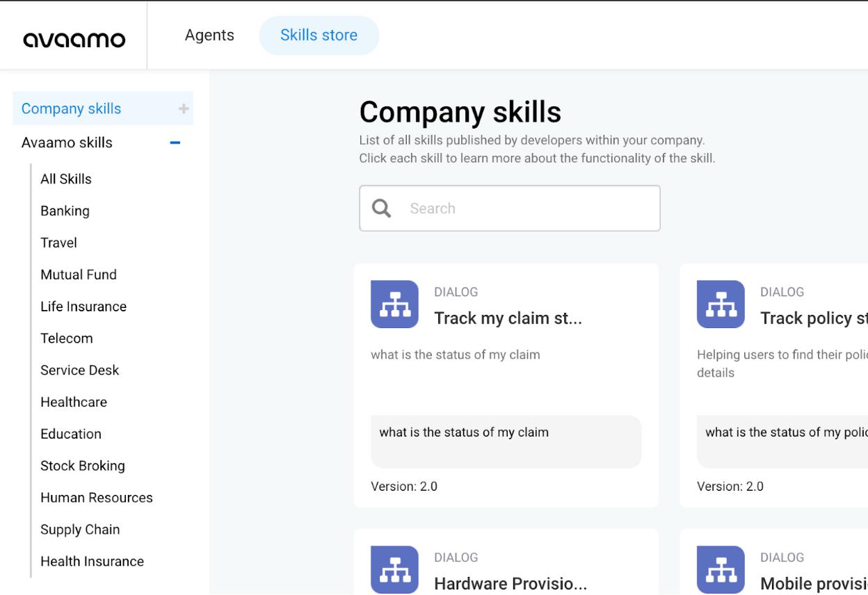Show All Skills in sidebar

click(x=66, y=179)
